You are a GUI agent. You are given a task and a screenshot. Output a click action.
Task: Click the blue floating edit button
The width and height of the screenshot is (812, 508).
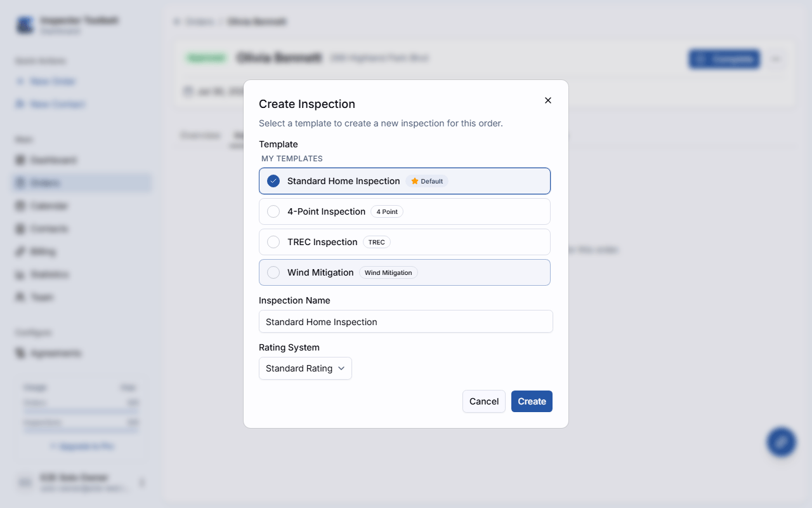781,441
